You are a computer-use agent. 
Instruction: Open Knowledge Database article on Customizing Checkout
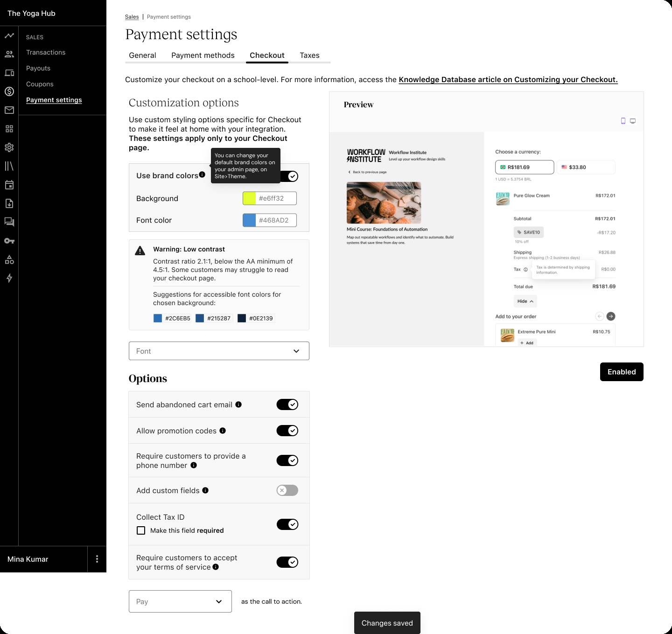coord(508,79)
